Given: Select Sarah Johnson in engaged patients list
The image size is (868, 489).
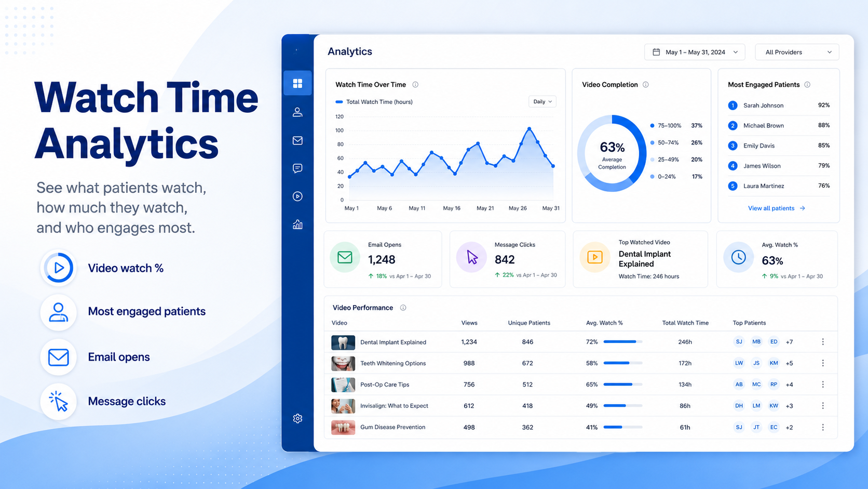Looking at the screenshot, I should point(779,105).
